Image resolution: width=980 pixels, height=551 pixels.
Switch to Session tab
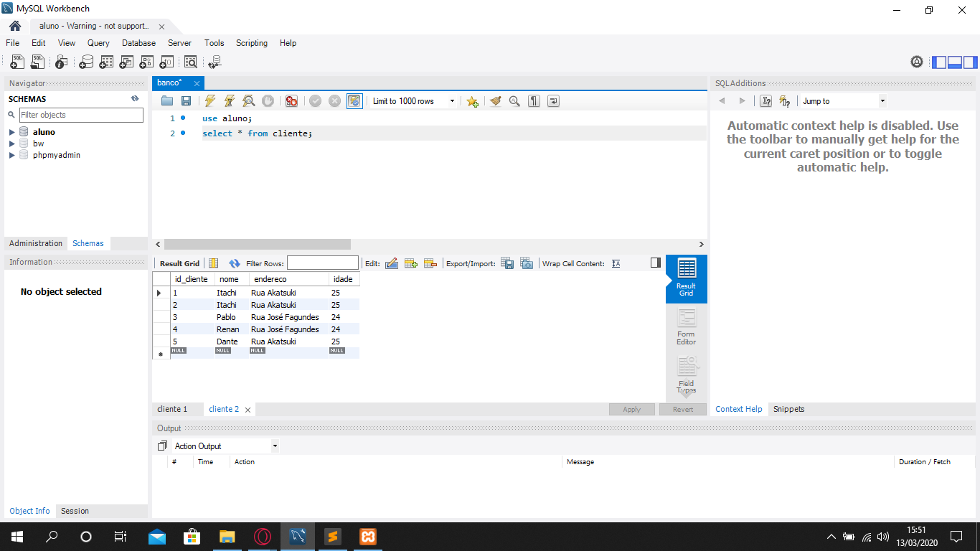click(75, 511)
